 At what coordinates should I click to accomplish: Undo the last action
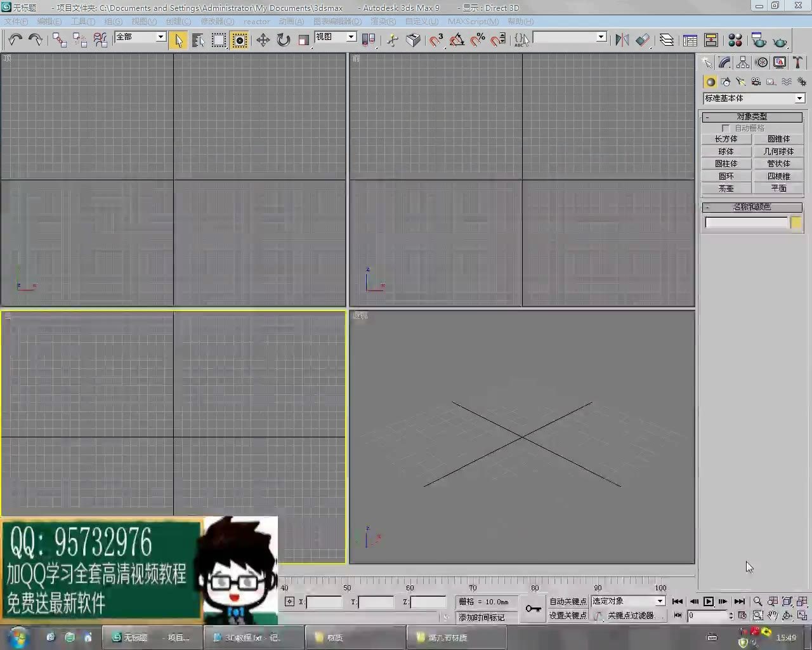pos(15,40)
